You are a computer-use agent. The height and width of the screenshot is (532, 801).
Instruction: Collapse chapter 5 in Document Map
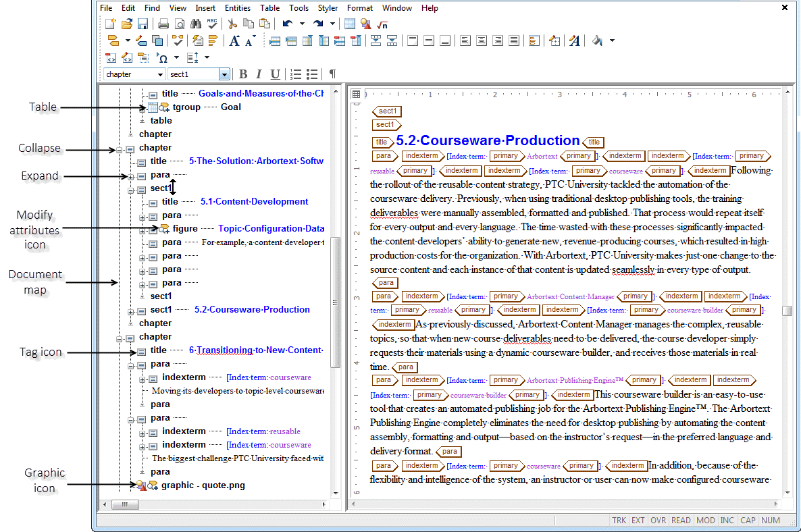pos(119,150)
